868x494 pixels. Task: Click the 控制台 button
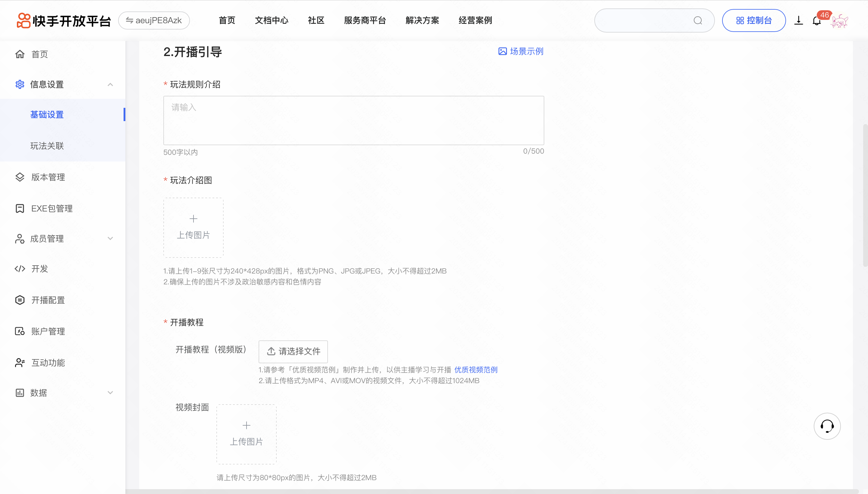coord(753,21)
